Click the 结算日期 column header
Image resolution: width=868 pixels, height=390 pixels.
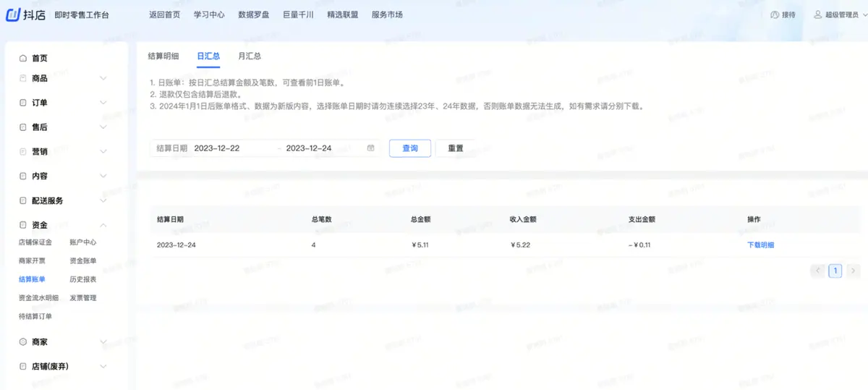click(170, 219)
